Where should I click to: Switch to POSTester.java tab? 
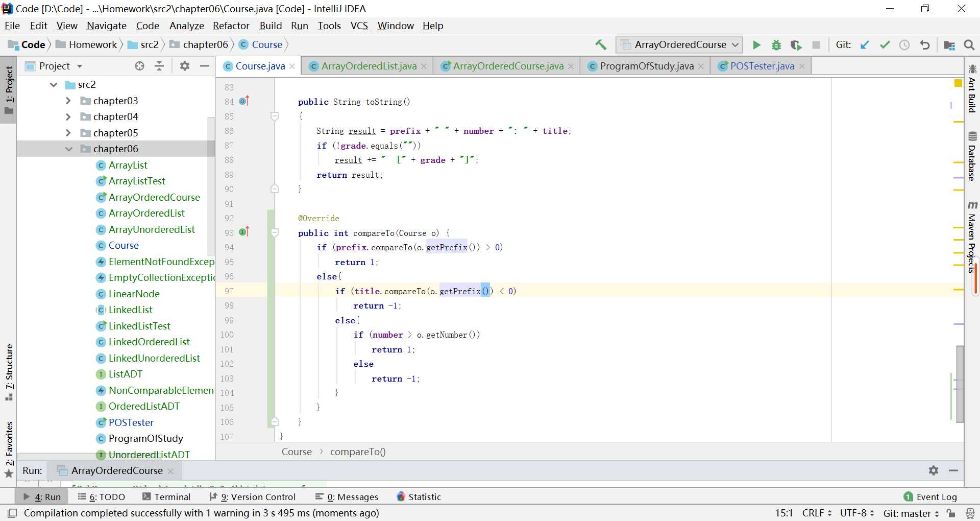click(762, 66)
